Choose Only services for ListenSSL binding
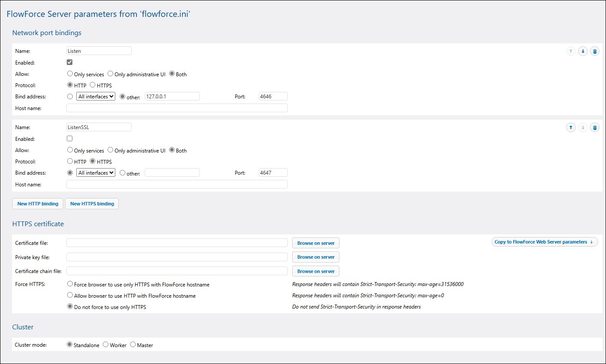The height and width of the screenshot is (364, 606). click(70, 150)
